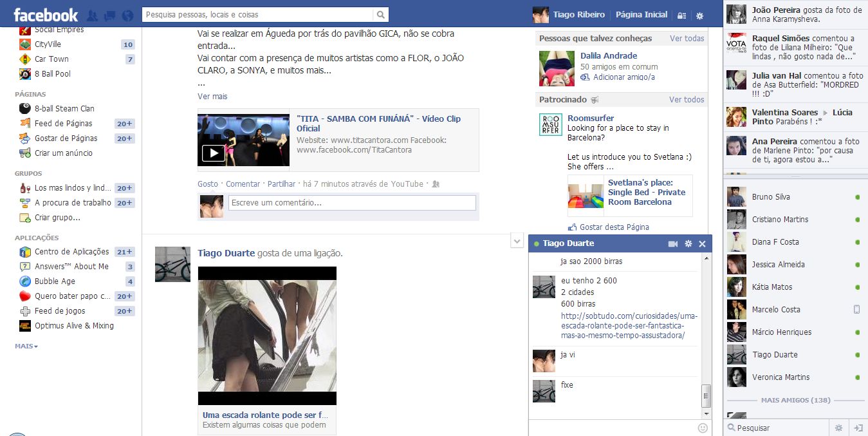Screen dimensions: 868x436
Task: Open friend requests icon in top bar
Action: click(x=92, y=15)
